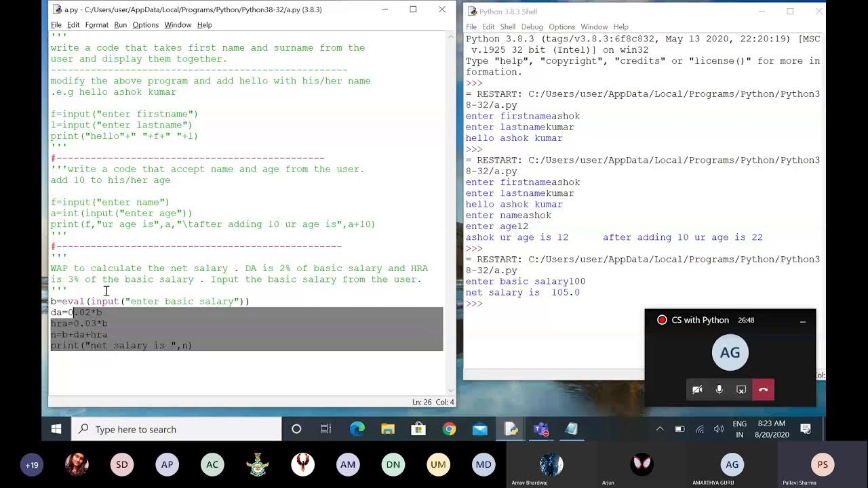Switch to Microsoft Teams taskbar icon

(541, 429)
